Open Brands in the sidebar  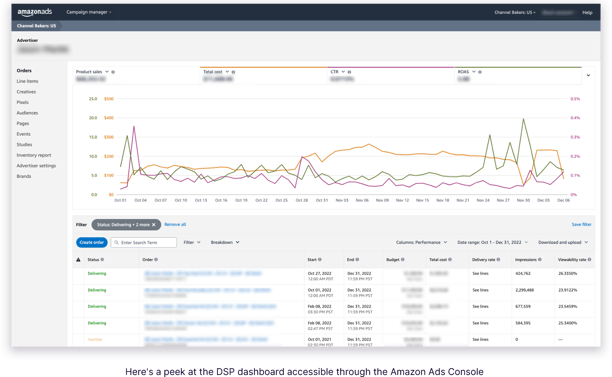(x=24, y=176)
